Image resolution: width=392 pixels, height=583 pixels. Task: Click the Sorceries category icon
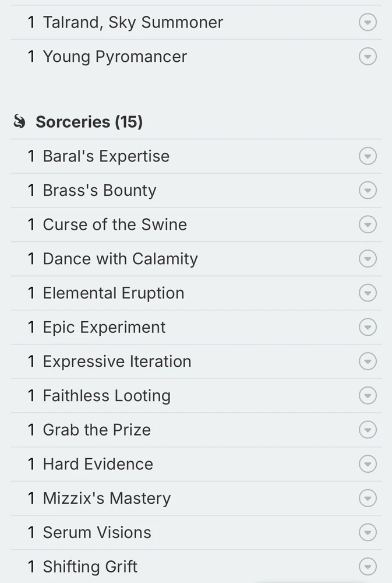coord(20,122)
